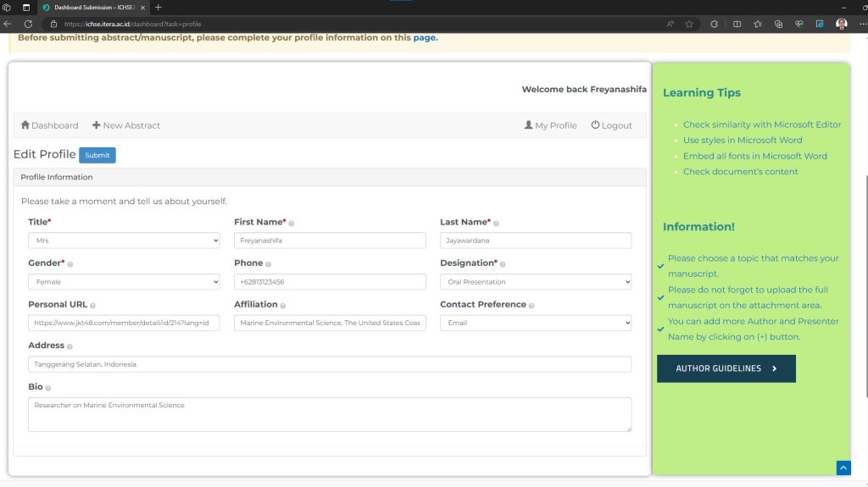Screen dimensions: 868x487
Task: Open the browser extensions icon
Action: (x=714, y=24)
